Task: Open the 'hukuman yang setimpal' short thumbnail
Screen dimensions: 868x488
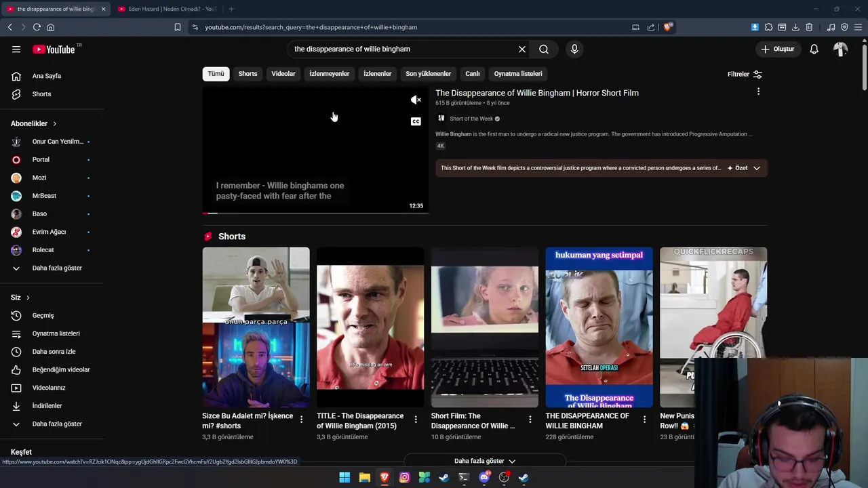Action: (x=599, y=327)
